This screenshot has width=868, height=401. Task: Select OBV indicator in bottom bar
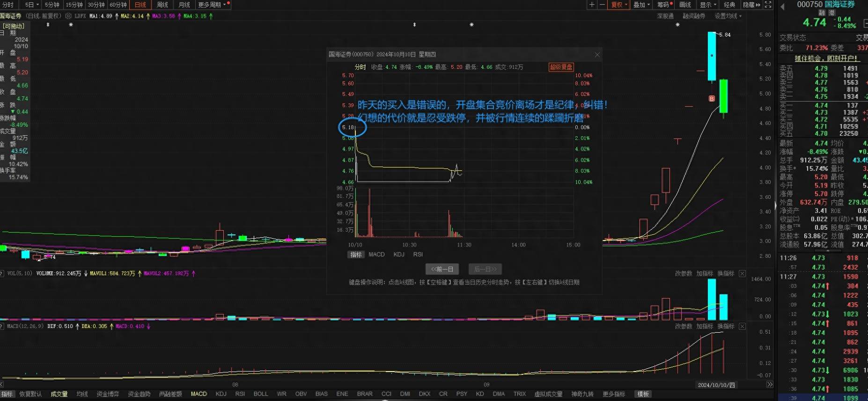pos(301,394)
